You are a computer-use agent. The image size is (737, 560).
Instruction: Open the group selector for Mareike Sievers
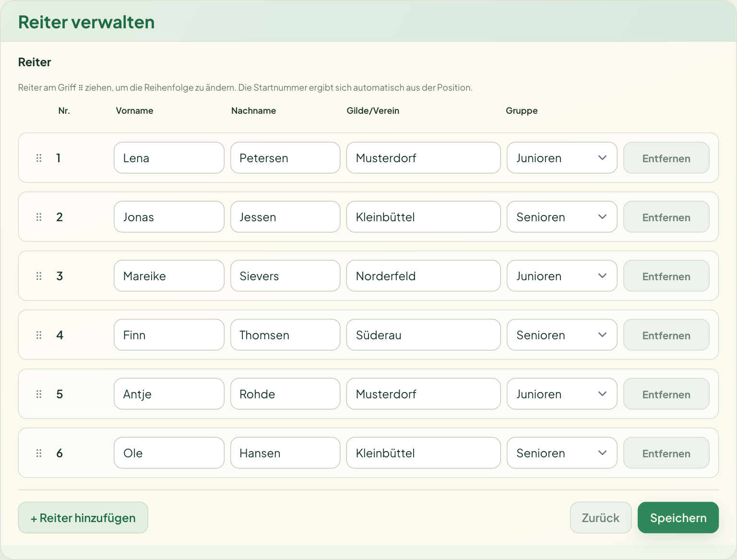click(562, 276)
